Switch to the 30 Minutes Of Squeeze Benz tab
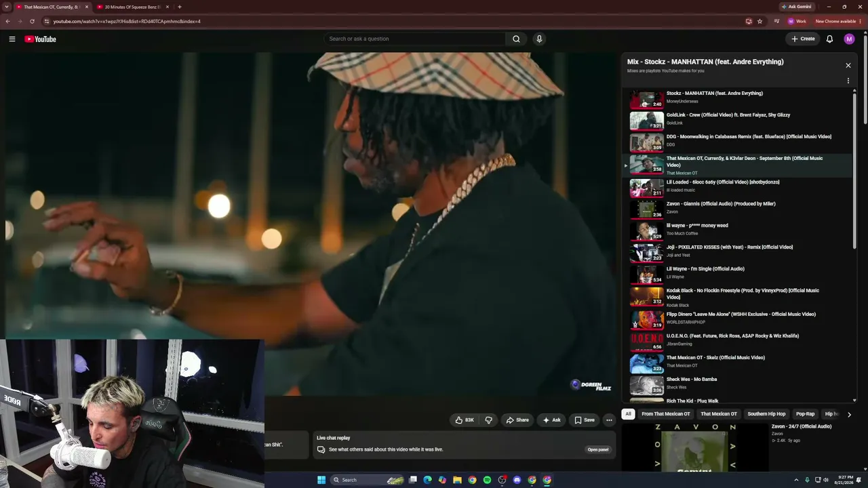This screenshot has width=868, height=488. 132,7
